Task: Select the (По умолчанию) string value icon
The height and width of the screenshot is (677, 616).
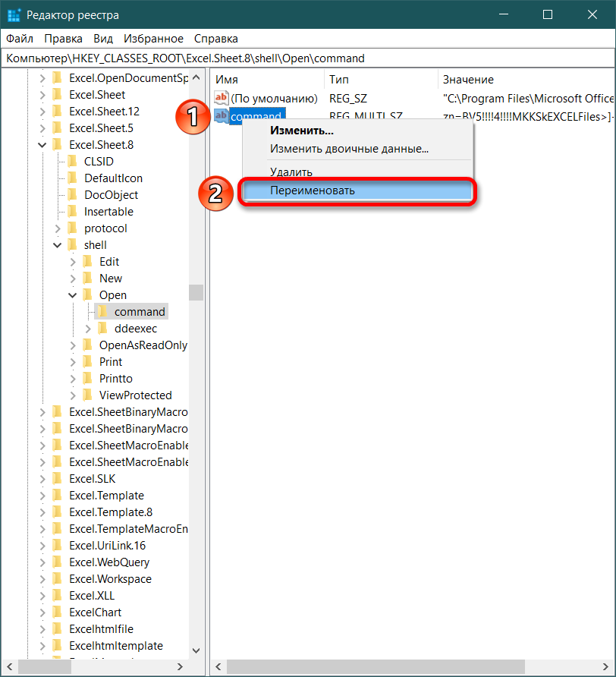Action: tap(222, 98)
